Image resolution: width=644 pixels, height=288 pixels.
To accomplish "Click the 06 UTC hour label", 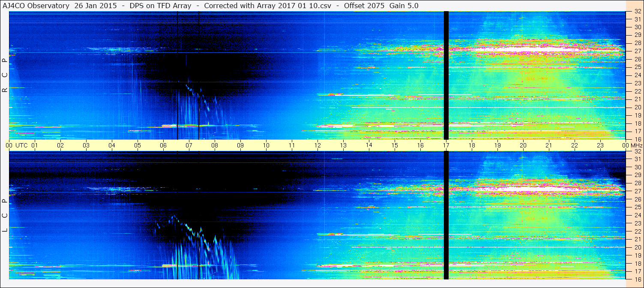I will 163,145.
